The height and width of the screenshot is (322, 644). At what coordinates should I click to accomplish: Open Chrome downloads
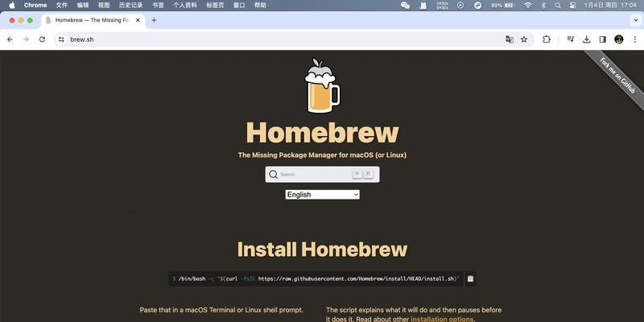pyautogui.click(x=587, y=39)
